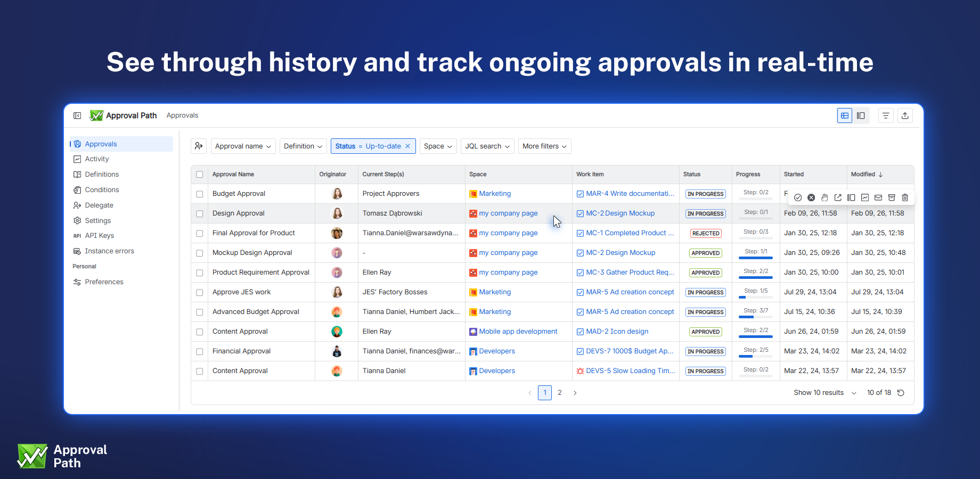980x479 pixels.
Task: Toggle the select-all checkbox in table header
Action: click(200, 174)
